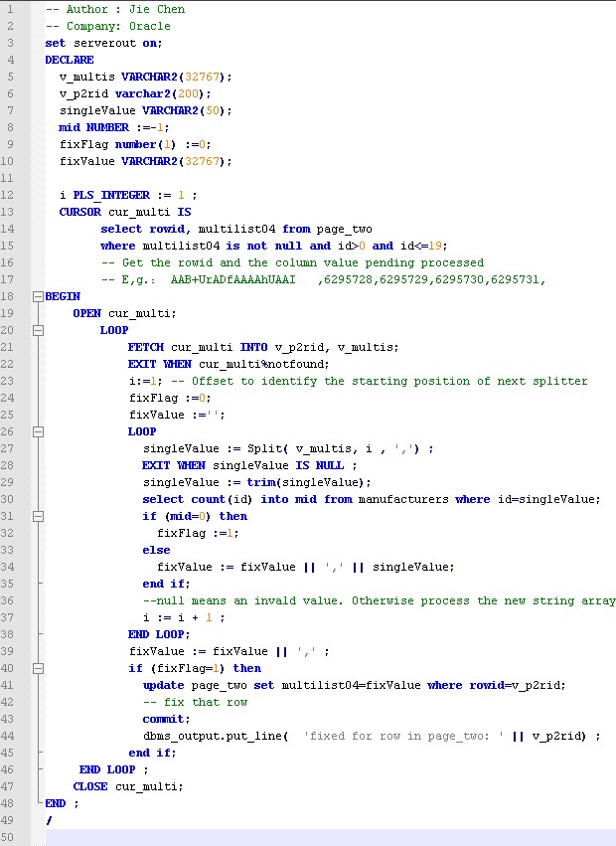
Task: Click the manufacturers table name
Action: coord(398,499)
